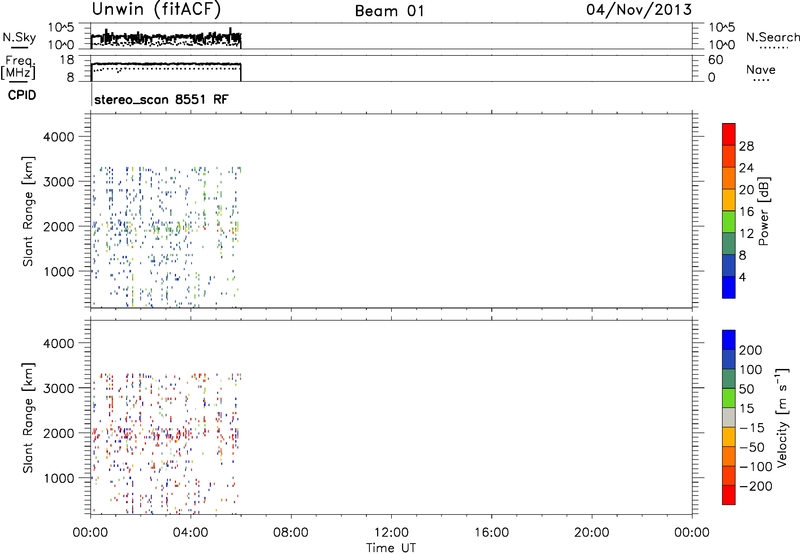This screenshot has height=554, width=800.
Task: Select the 'Beam 01' heading
Action: point(390,11)
